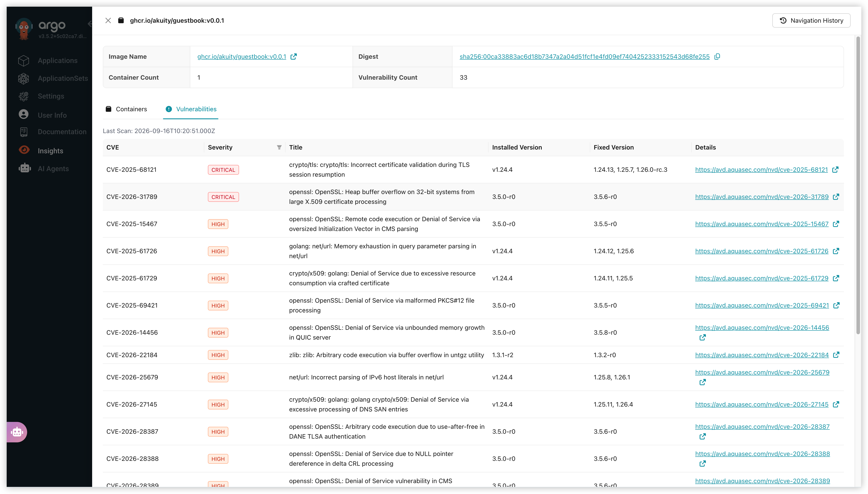Click external icon for cve-2026-25679
This screenshot has width=868, height=494.
click(x=702, y=382)
